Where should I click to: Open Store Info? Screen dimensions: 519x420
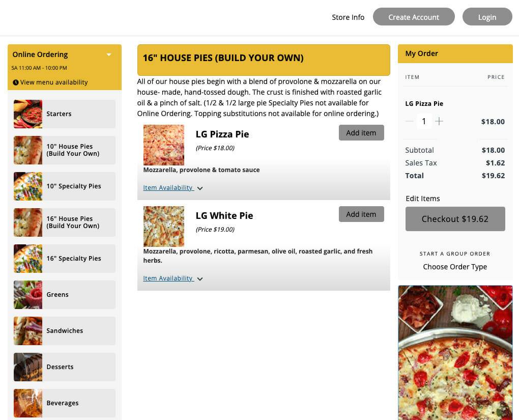(x=348, y=17)
